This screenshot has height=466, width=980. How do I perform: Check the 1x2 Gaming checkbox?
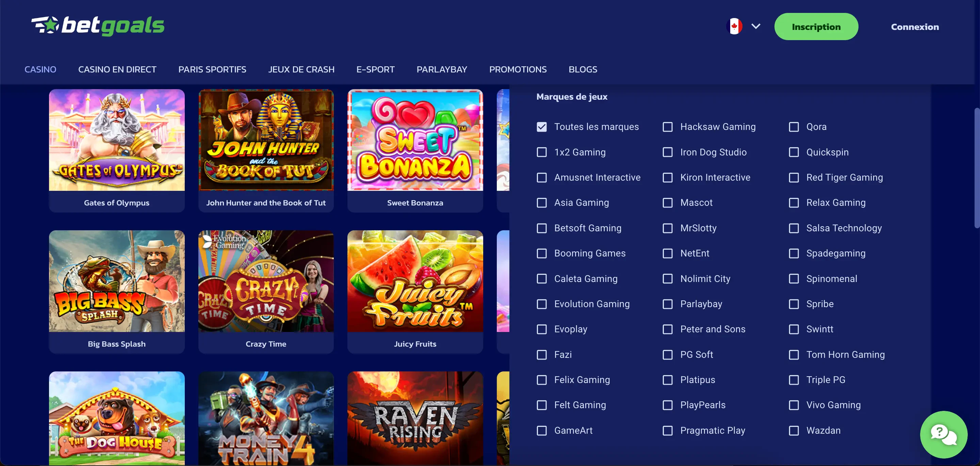point(542,152)
